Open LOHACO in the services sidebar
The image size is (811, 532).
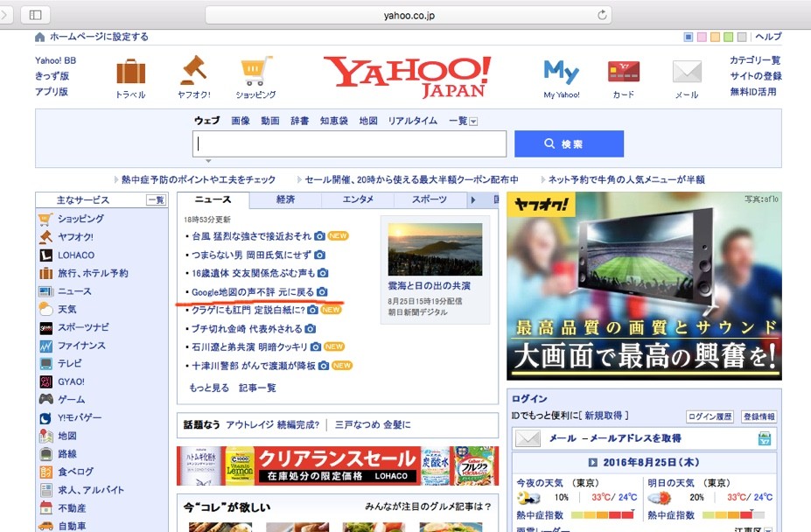coord(76,255)
